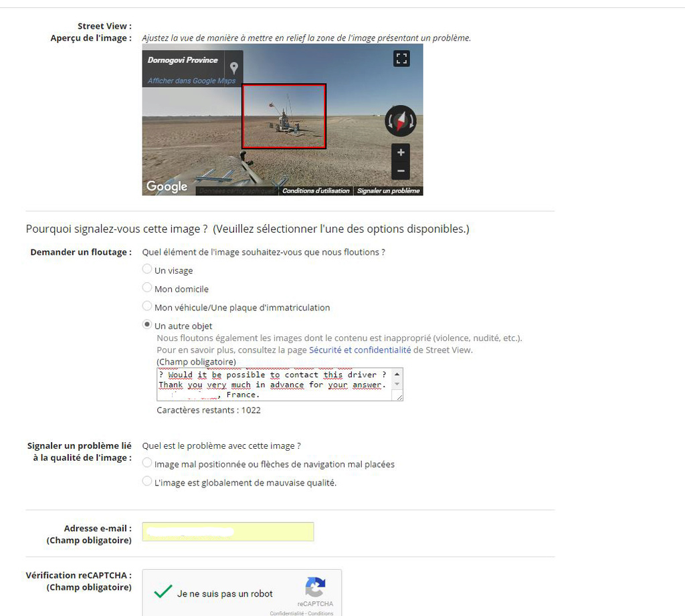Viewport: 685px width, 616px height.
Task: Click the textarea resize handle corner
Action: [x=399, y=397]
